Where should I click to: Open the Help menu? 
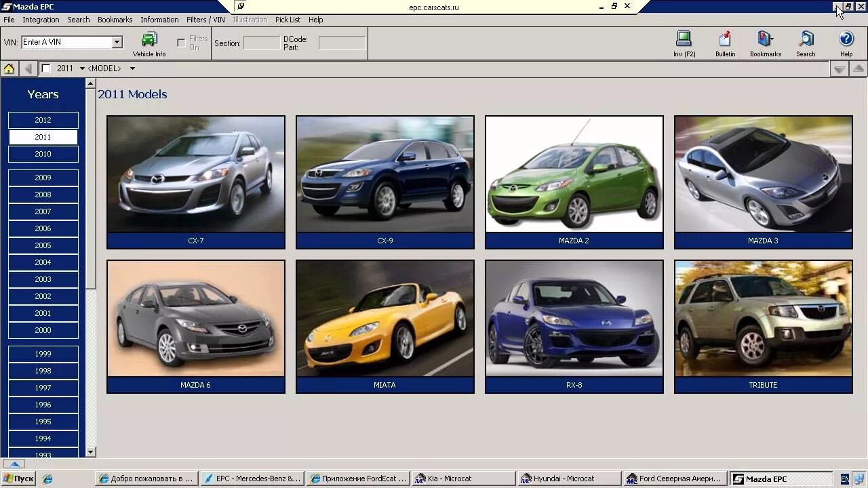[x=315, y=20]
